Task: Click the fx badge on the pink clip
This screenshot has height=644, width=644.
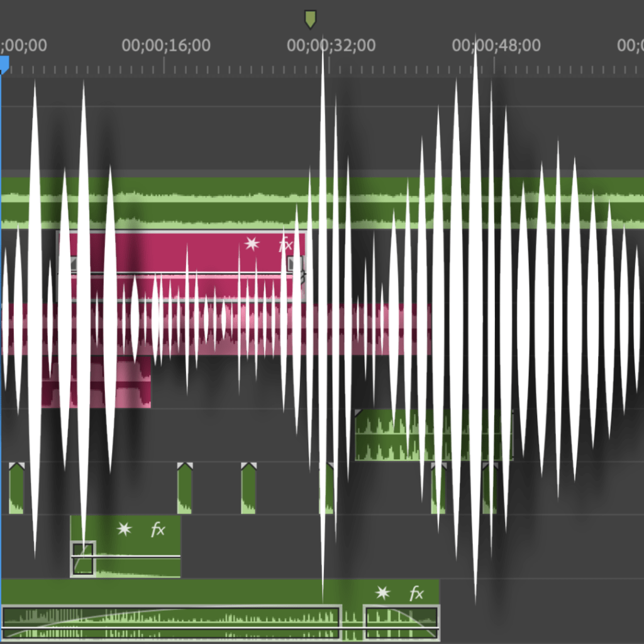Action: [286, 244]
